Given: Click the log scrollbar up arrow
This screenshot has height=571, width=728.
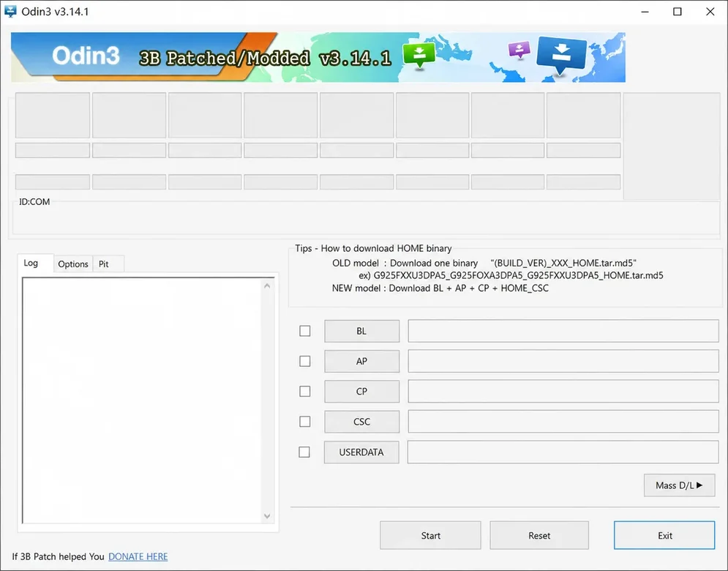Looking at the screenshot, I should coord(267,285).
